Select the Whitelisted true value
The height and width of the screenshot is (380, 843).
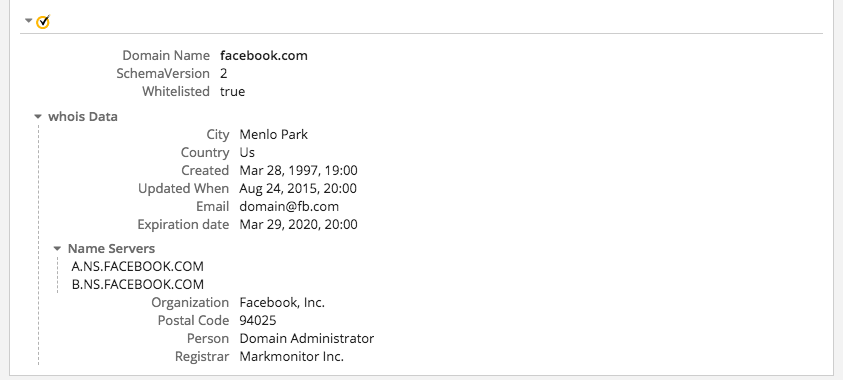click(232, 91)
